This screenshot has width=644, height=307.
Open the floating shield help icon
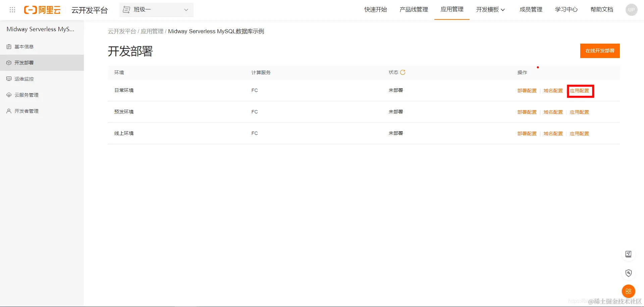coord(629,273)
